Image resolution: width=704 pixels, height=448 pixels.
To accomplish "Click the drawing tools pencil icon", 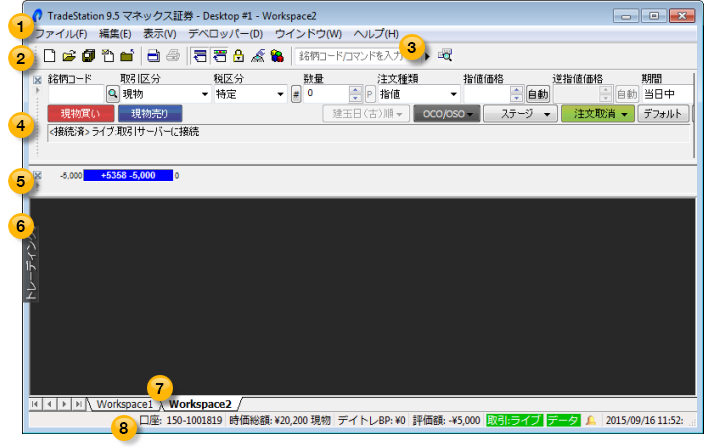I will [x=258, y=56].
